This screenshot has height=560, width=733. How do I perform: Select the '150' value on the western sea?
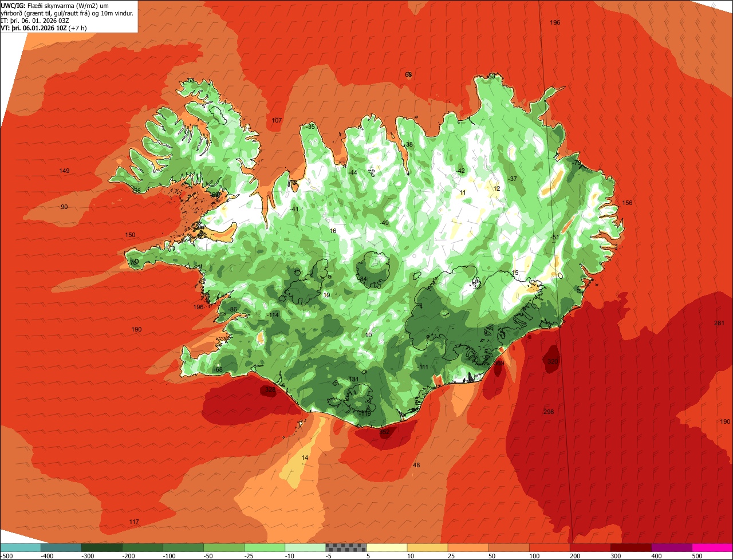(x=130, y=235)
